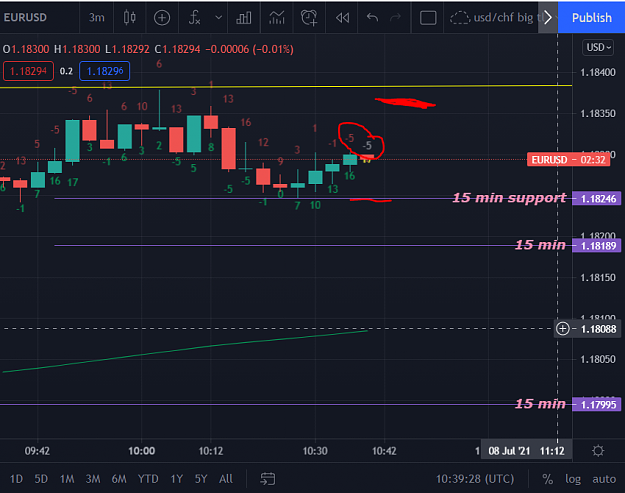Start bar replay mode

(342, 18)
